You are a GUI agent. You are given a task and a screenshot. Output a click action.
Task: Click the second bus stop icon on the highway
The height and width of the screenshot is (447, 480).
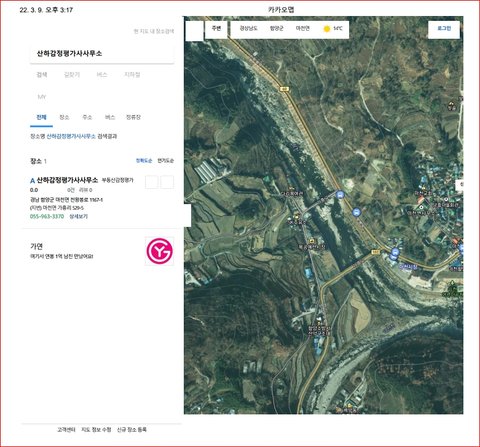[x=356, y=212]
